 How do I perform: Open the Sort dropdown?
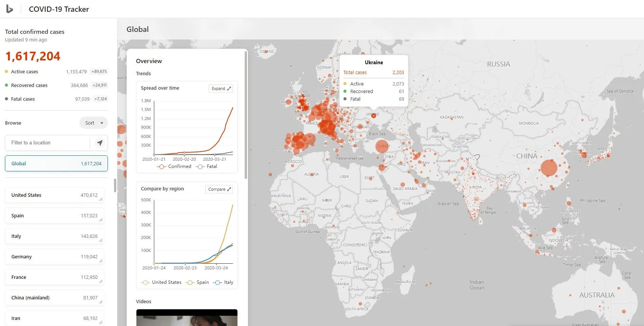(x=93, y=123)
